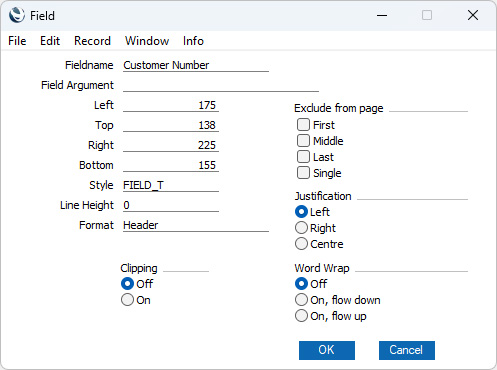Viewport: 497px width, 370px height.
Task: Click into the Fieldname input
Action: pyautogui.click(x=196, y=65)
